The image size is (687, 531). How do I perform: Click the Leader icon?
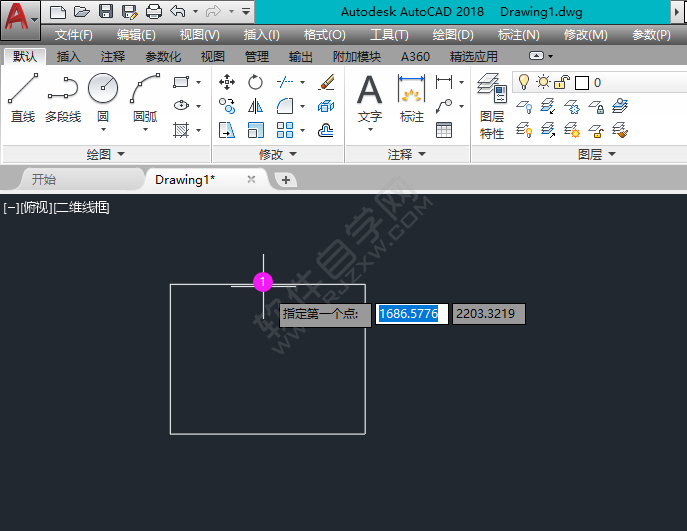(444, 106)
